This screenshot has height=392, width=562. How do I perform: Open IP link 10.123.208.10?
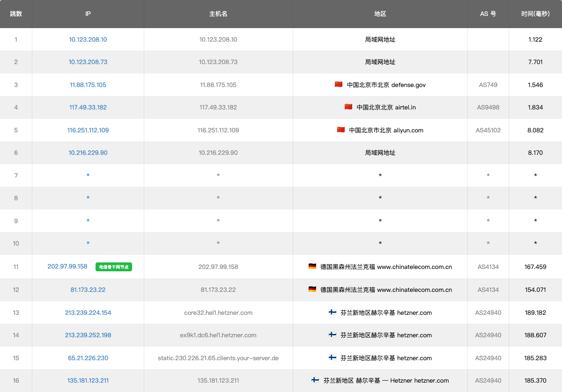pos(88,40)
